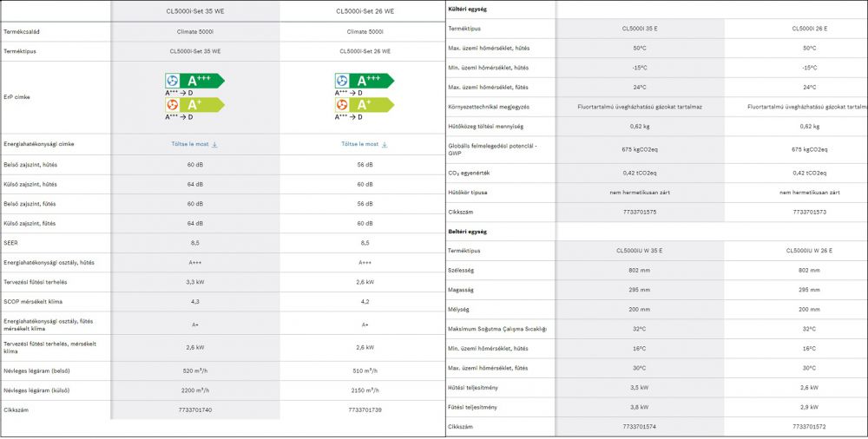
Task: Select the '3,5 kW' Hűtési teljesítmény value
Action: tap(640, 388)
